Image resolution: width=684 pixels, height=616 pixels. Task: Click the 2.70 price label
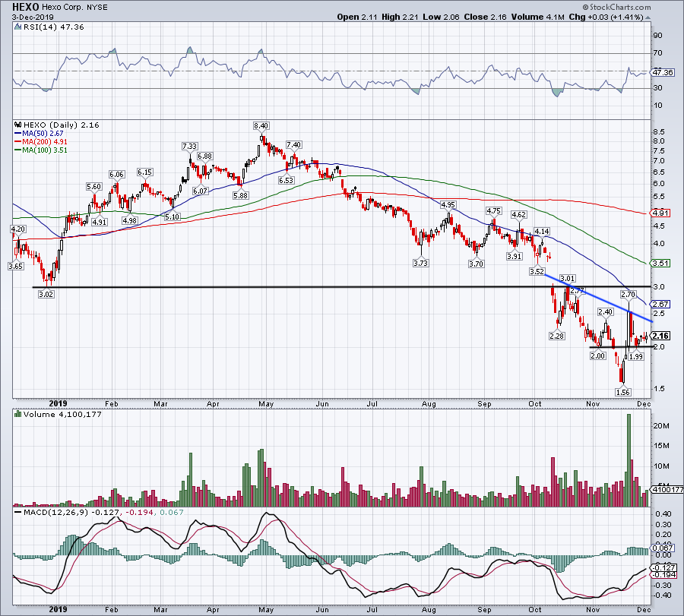[x=629, y=294]
